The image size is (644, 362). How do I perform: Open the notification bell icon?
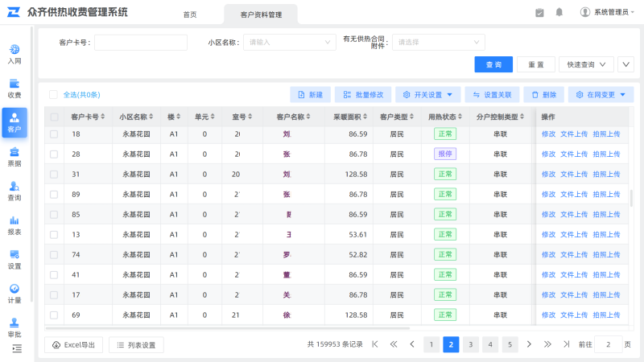click(x=559, y=12)
